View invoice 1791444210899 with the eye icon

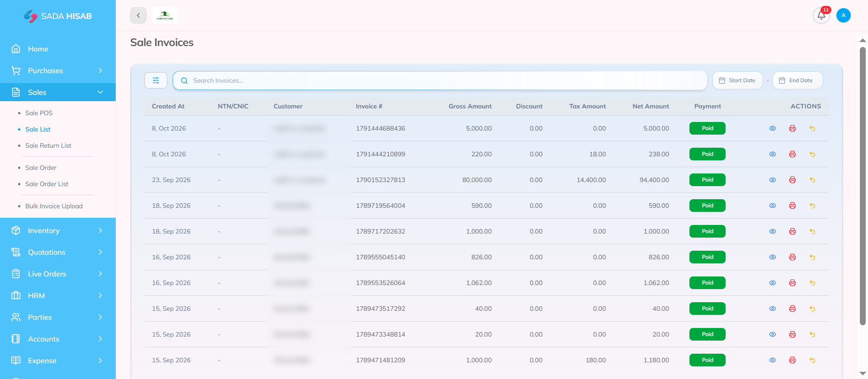pyautogui.click(x=773, y=154)
